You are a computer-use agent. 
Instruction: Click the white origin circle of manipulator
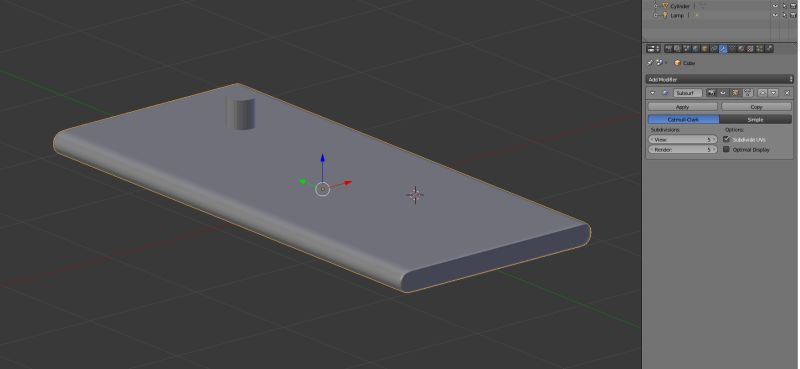pos(322,189)
